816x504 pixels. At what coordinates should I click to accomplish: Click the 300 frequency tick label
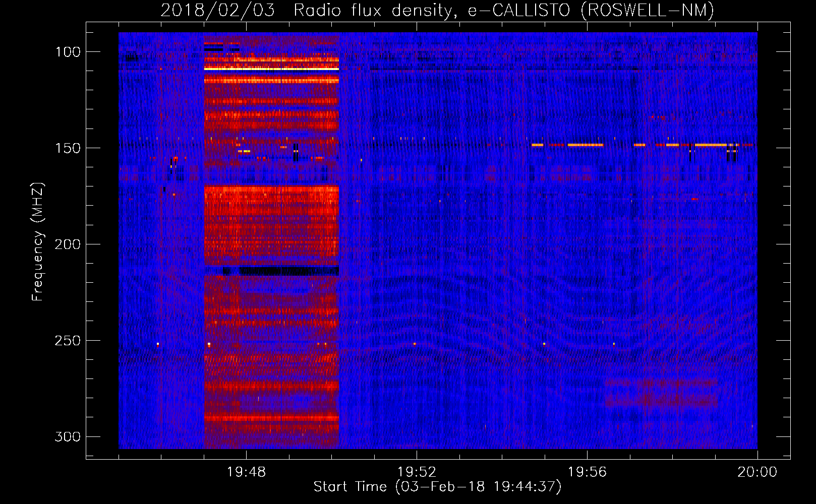pos(68,436)
